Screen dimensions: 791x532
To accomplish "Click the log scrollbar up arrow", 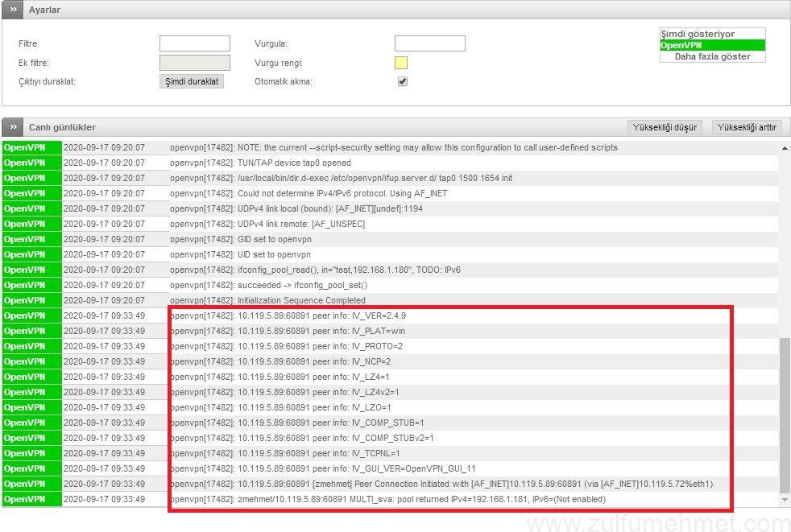I will 785,148.
